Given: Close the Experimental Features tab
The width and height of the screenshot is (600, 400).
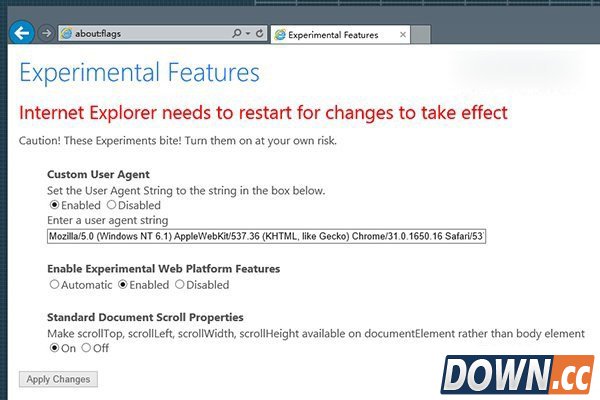Looking at the screenshot, I should 401,34.
